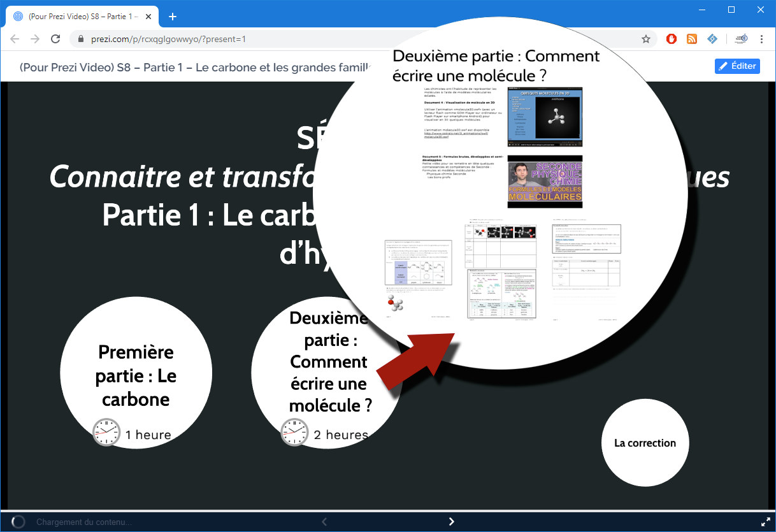Open the Chrome three-dot menu
Image resolution: width=776 pixels, height=532 pixels.
tap(762, 39)
